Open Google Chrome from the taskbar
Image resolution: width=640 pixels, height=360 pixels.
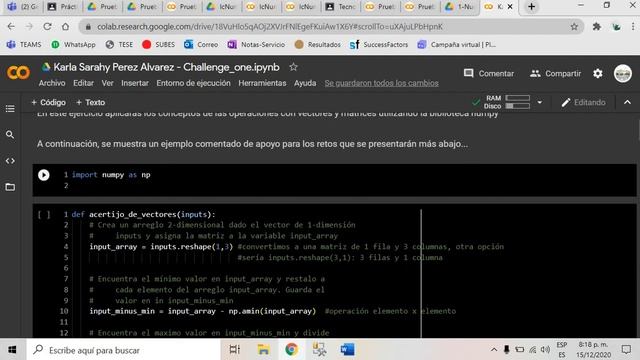click(291, 350)
